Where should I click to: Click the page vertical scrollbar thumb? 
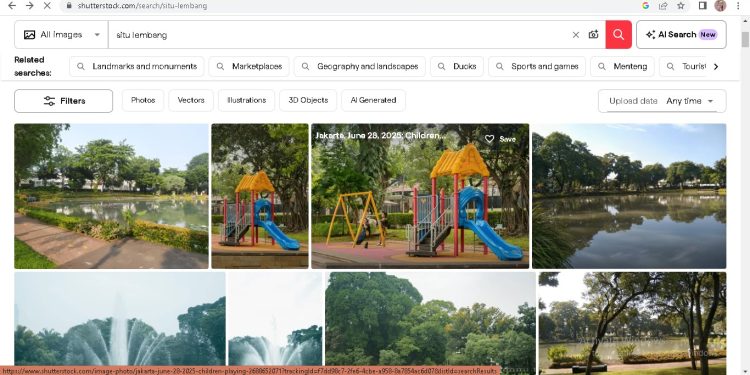745,39
